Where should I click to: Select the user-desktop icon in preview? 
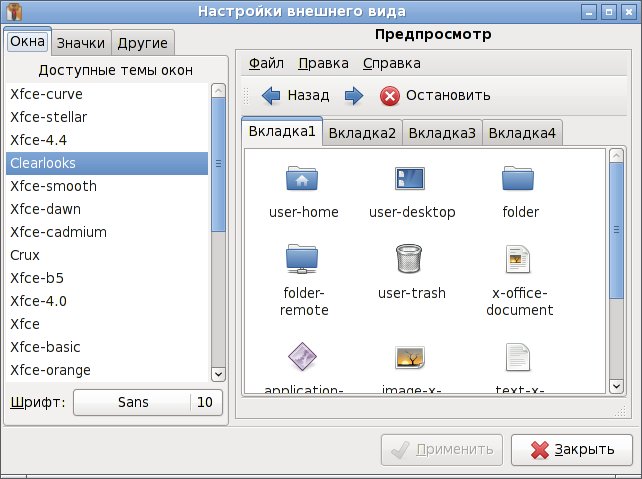pos(410,178)
